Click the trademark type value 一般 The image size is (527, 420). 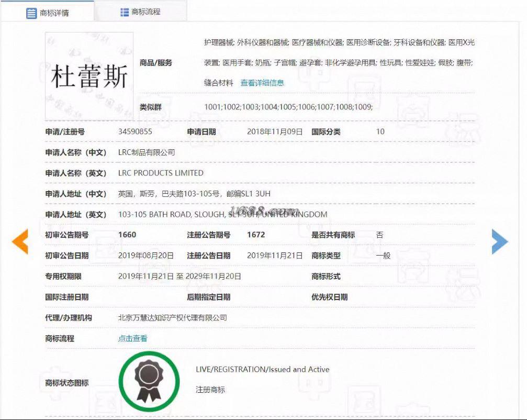tap(383, 256)
